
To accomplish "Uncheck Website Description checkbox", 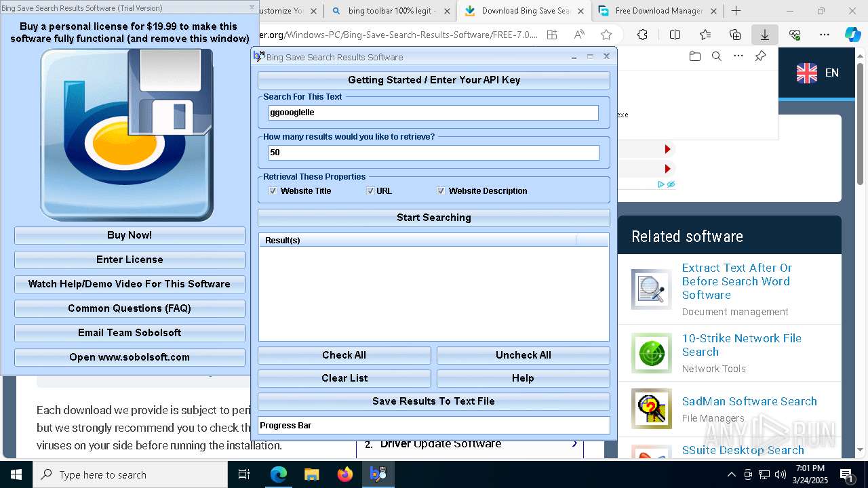I will [441, 191].
